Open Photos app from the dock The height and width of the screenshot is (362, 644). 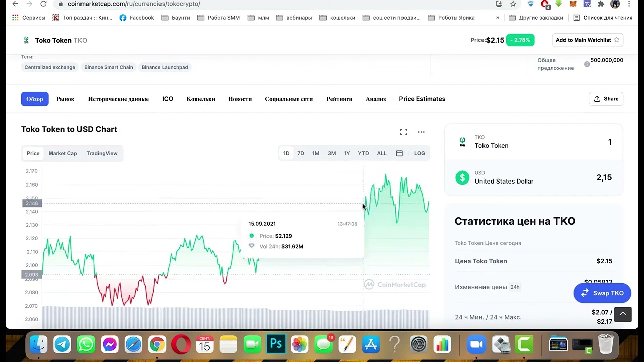click(299, 345)
